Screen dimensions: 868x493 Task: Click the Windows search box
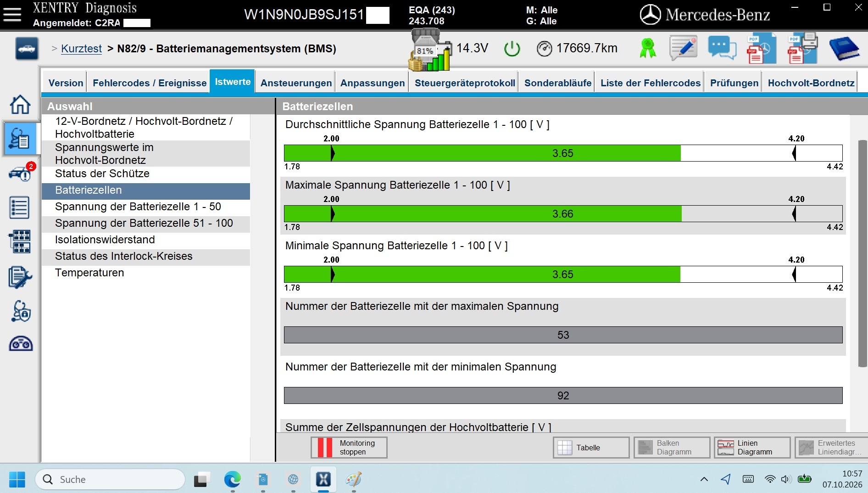point(110,479)
